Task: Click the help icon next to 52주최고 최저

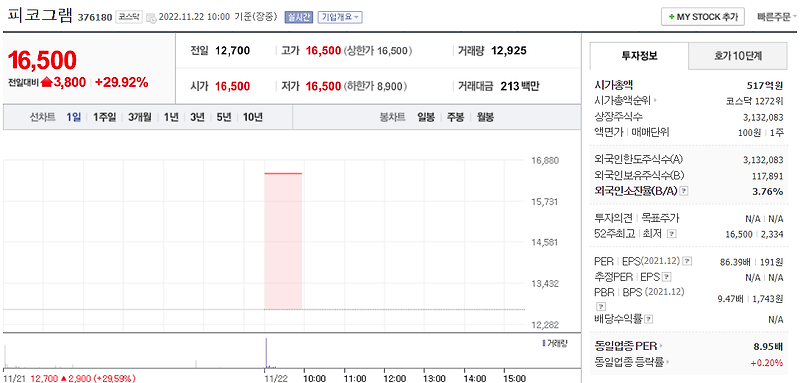Action: [671, 234]
